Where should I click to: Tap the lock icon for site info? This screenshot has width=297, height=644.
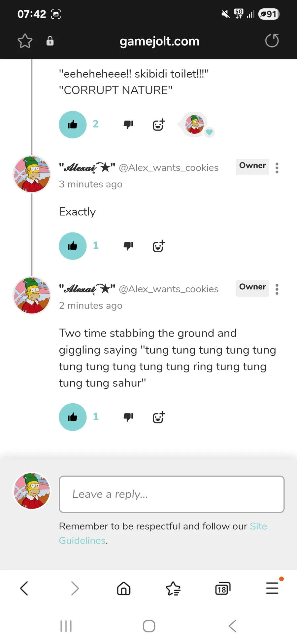50,41
